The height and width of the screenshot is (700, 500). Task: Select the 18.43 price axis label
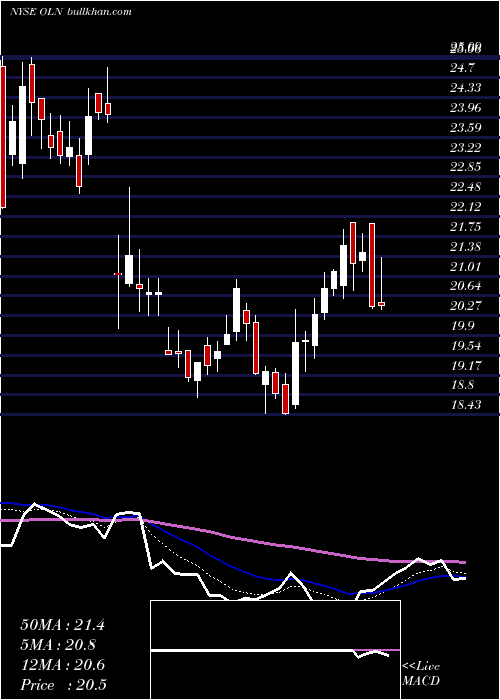point(466,405)
